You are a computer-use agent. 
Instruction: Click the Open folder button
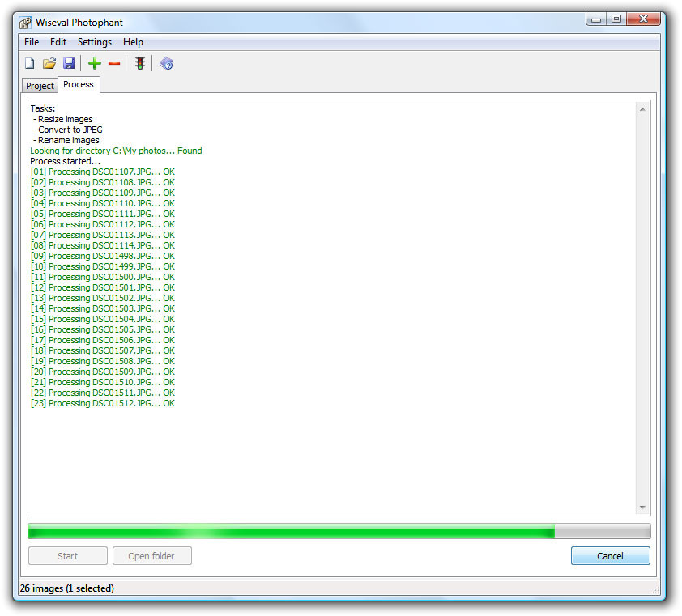tap(151, 556)
